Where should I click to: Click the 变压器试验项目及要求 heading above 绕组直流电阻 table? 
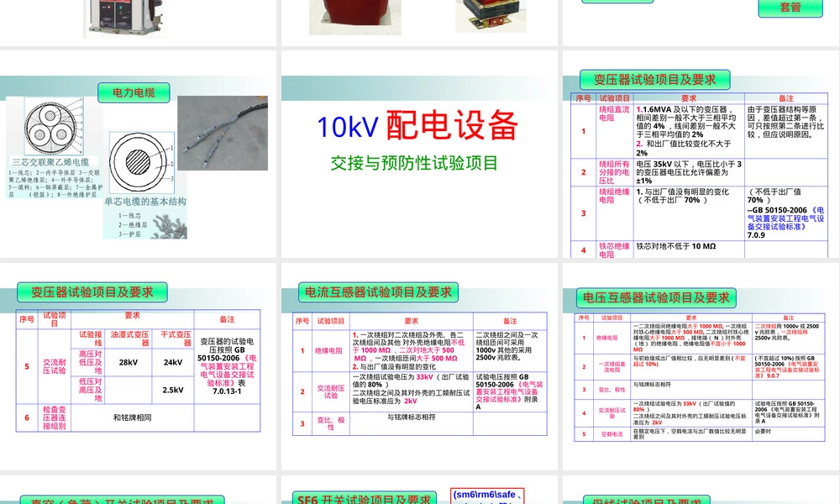(654, 80)
